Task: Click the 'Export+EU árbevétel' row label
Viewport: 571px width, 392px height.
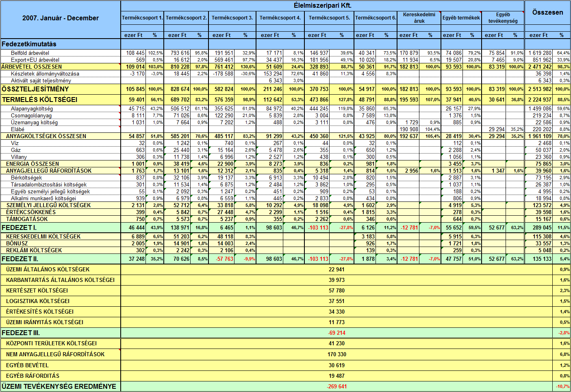Action: [x=35, y=60]
